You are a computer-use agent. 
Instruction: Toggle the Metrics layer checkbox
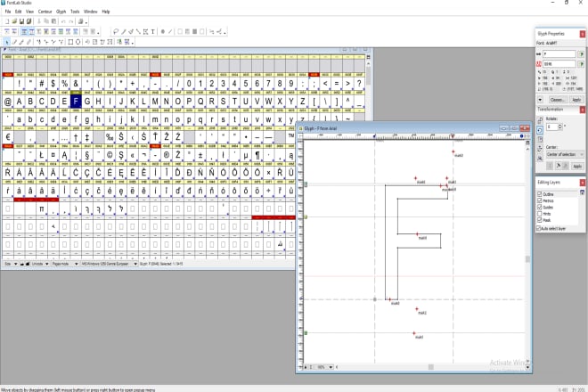(540, 200)
